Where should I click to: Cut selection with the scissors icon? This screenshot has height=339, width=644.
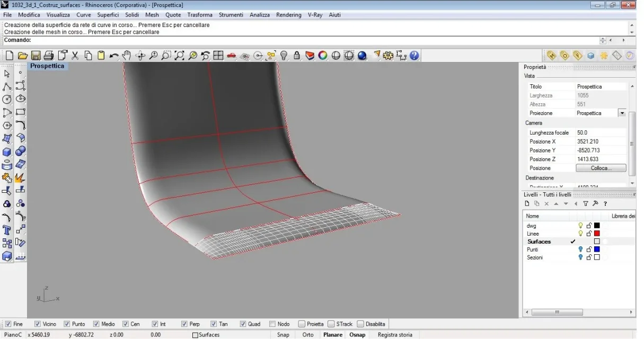(x=75, y=56)
